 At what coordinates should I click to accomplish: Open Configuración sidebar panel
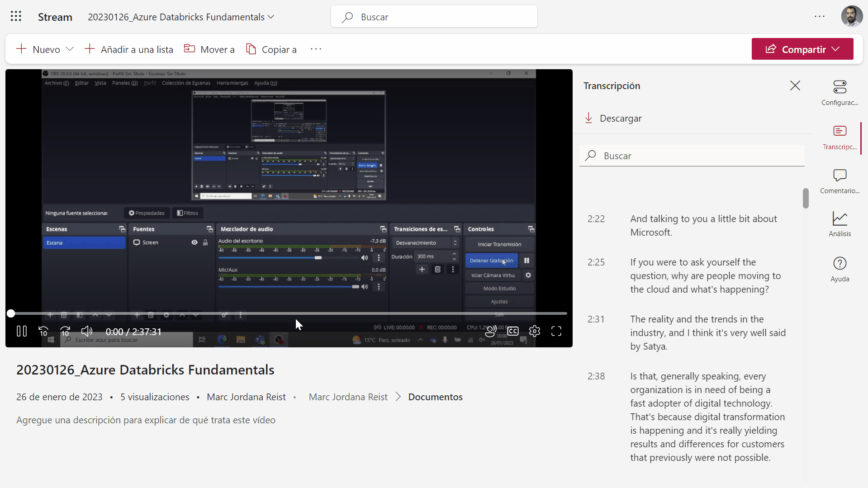(840, 93)
